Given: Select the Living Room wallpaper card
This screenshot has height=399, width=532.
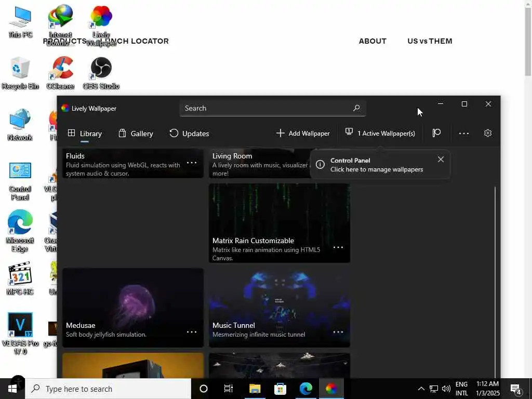Looking at the screenshot, I should (260, 164).
